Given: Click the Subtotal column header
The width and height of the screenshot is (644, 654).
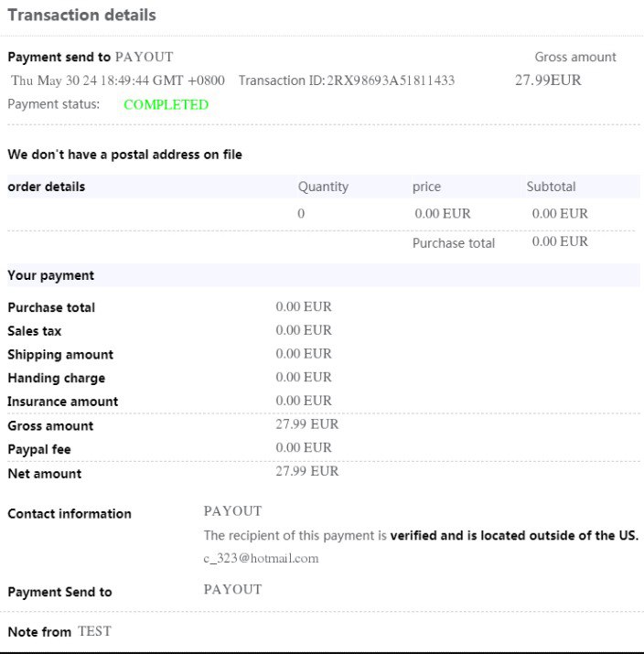Looking at the screenshot, I should pos(551,187).
